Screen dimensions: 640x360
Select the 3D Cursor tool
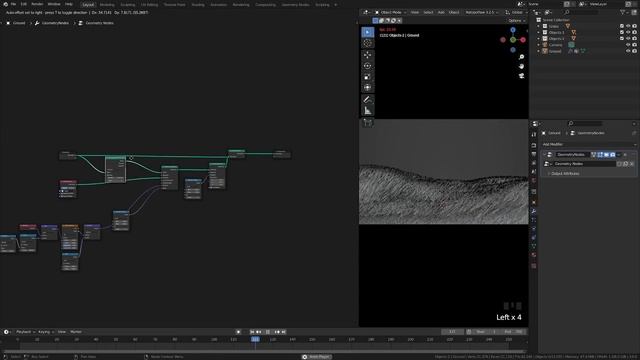367,43
